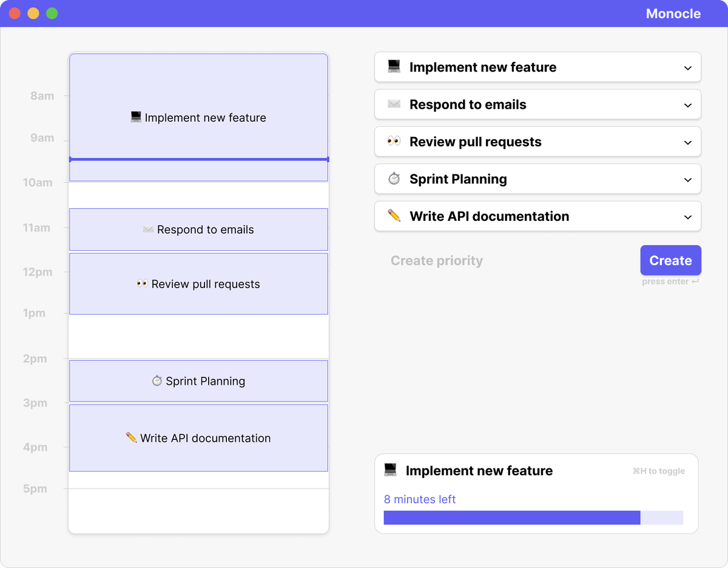Expand the Respond to emails chevron
The image size is (728, 568).
tap(687, 105)
